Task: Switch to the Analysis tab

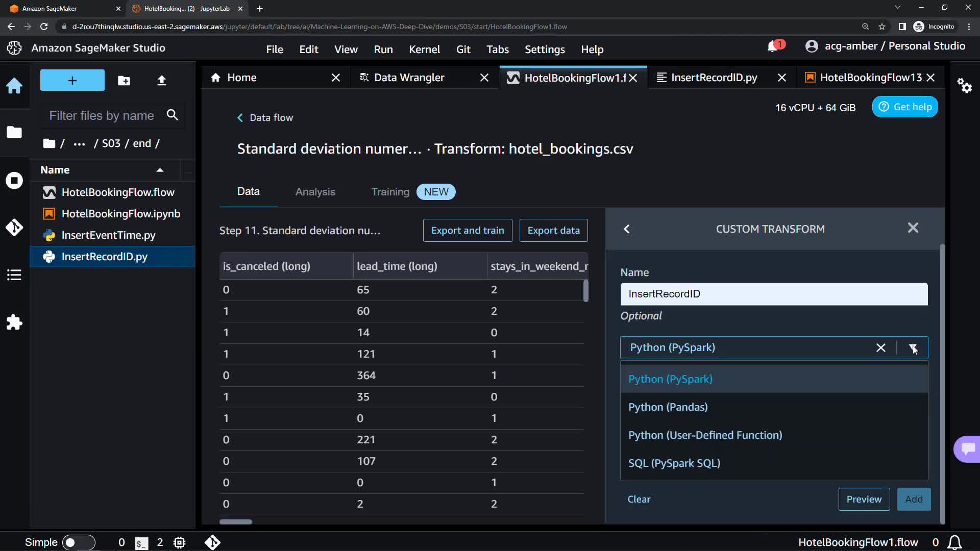Action: pyautogui.click(x=315, y=192)
